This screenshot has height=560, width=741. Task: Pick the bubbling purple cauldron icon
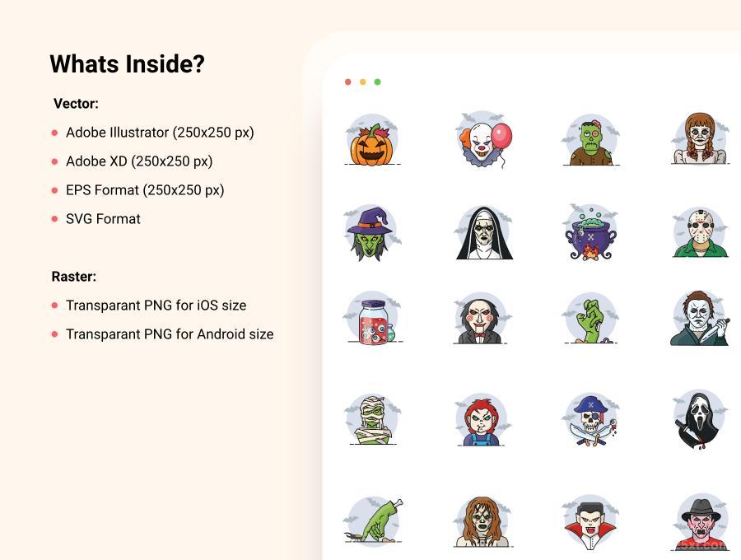pos(590,232)
